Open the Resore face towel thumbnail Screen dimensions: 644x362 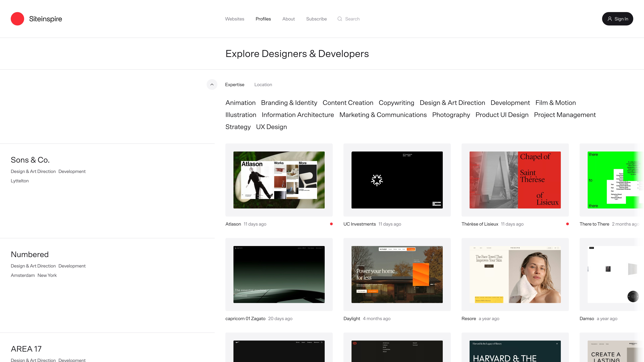(515, 274)
